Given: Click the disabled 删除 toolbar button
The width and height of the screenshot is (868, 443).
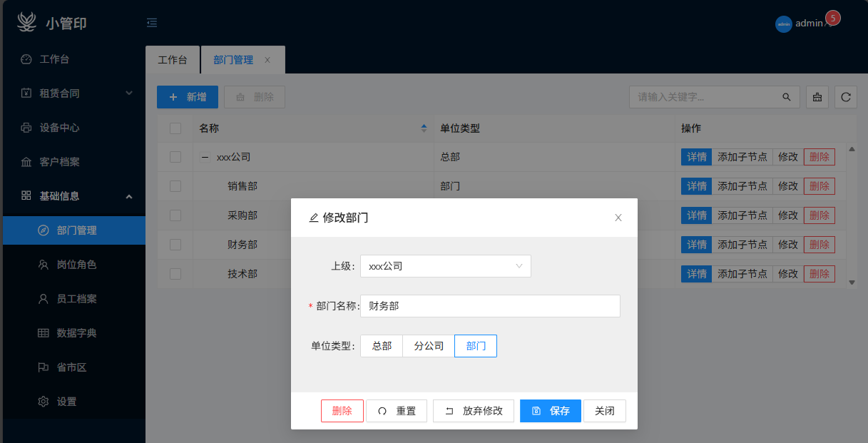Looking at the screenshot, I should (255, 97).
